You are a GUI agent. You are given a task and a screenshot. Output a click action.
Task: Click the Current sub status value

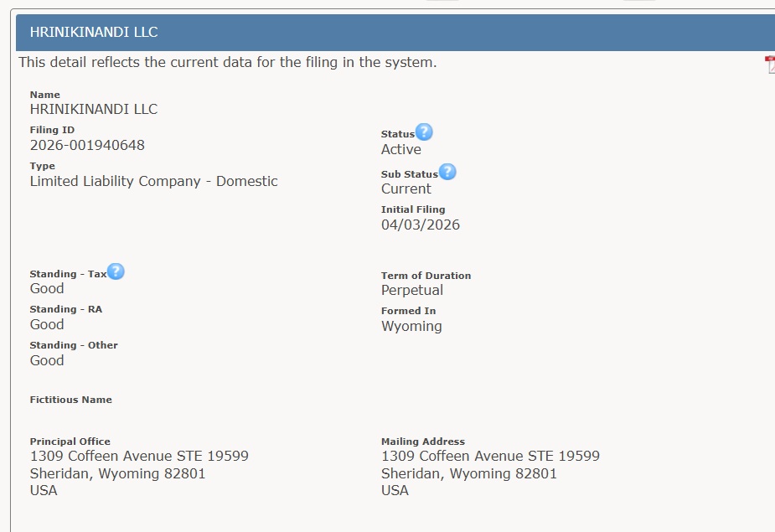[406, 189]
